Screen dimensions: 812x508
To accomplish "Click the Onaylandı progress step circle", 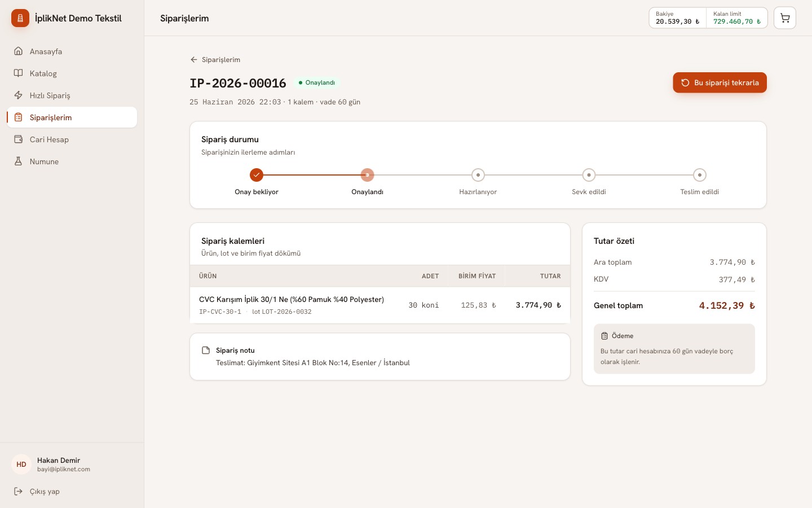I will [x=367, y=175].
